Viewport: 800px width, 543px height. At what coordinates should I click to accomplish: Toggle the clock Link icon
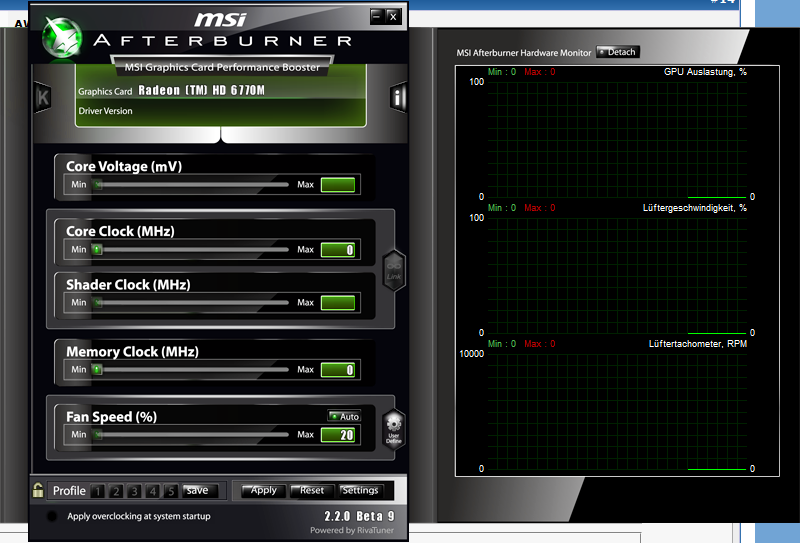tap(393, 270)
